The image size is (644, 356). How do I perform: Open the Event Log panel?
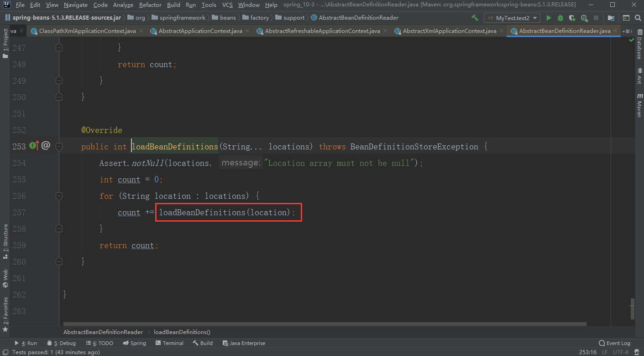(614, 343)
